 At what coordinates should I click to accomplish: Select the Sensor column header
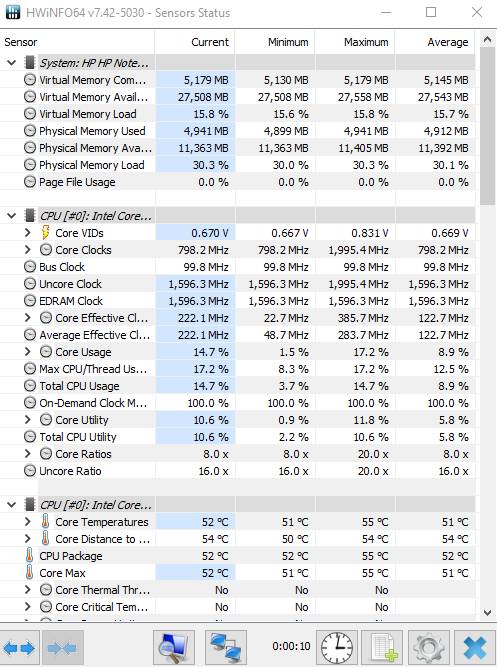click(x=77, y=42)
